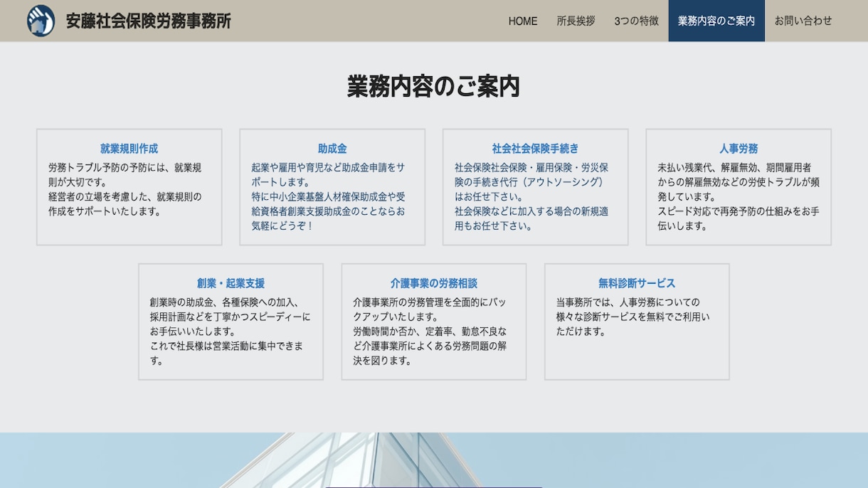This screenshot has height=488, width=868.
Task: Click the text 未払い残業代、解雇無効、期間雇用者
Action: click(x=734, y=168)
